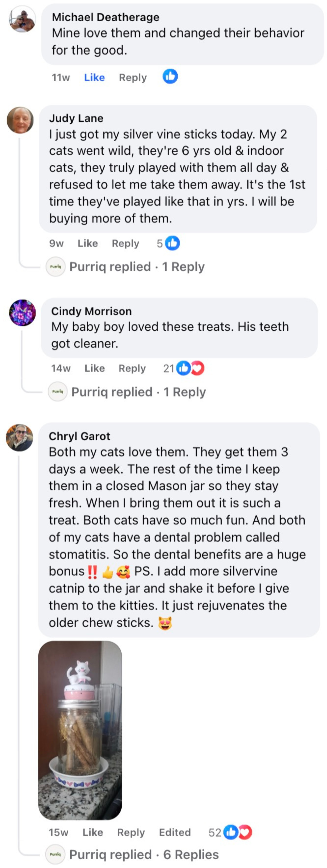This screenshot has height=868, width=327.
Task: Reply to Michael Deatherage's comment
Action: click(x=133, y=77)
